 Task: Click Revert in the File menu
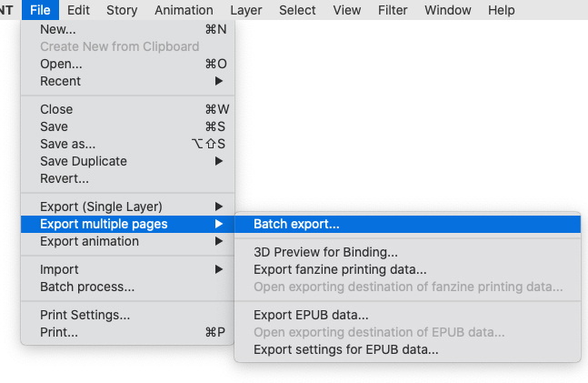click(x=65, y=178)
